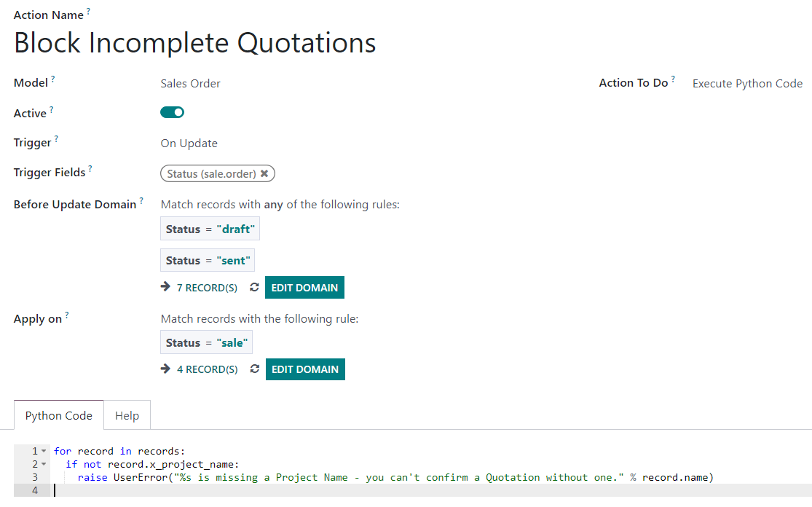Refresh the 4 records count icon

click(254, 369)
